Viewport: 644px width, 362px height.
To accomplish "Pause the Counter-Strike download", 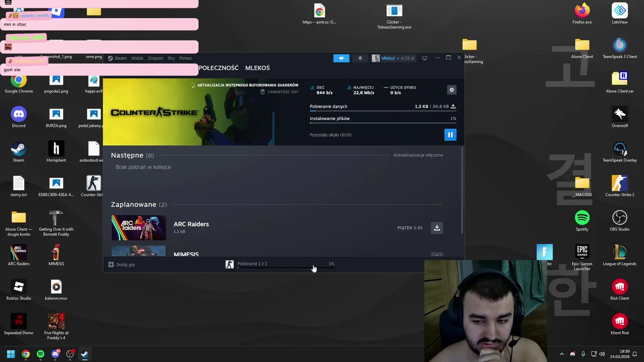I will tap(450, 135).
